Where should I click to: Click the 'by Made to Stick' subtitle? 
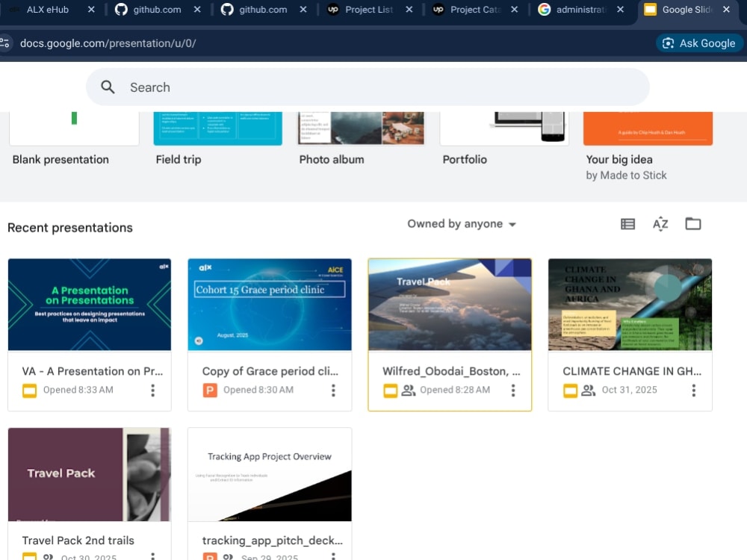tap(626, 175)
